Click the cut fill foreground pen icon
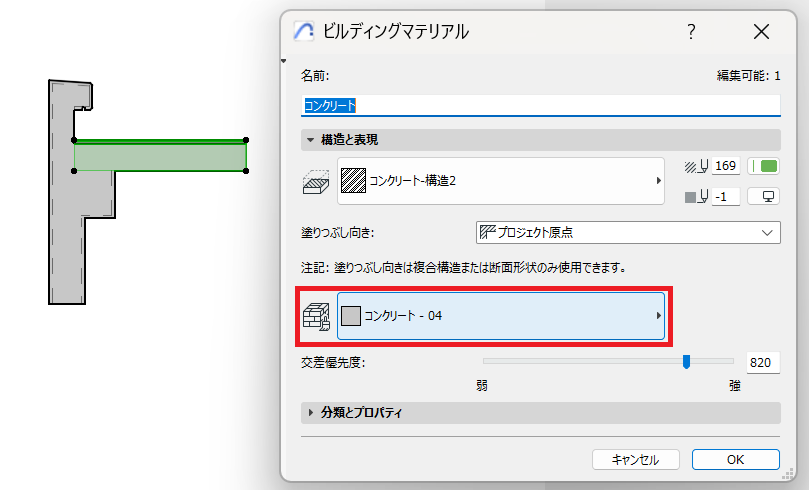 point(695,166)
